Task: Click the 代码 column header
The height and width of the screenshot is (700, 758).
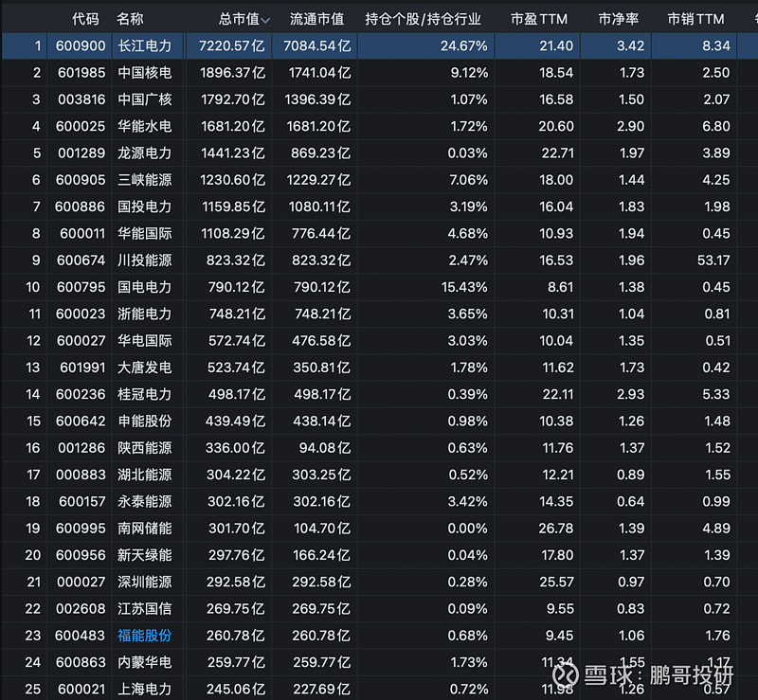Action: [x=85, y=19]
